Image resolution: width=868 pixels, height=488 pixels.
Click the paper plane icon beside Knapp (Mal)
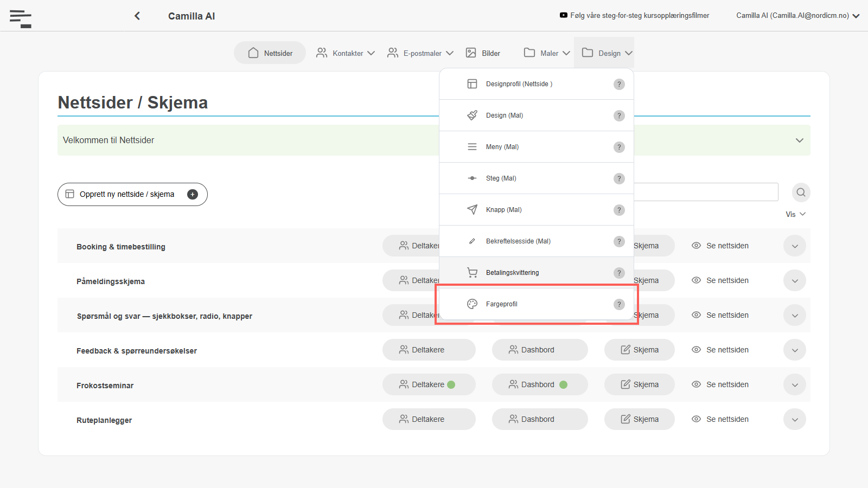point(473,210)
